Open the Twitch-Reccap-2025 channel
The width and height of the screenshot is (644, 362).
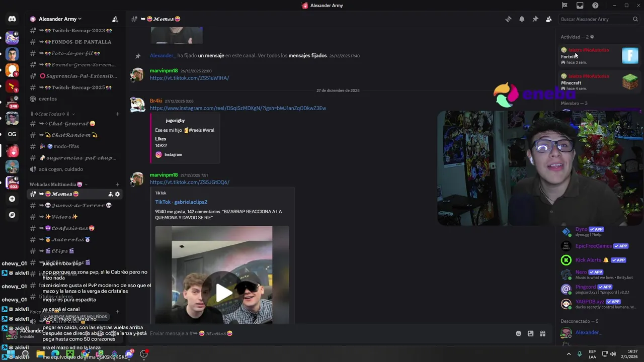[74, 87]
